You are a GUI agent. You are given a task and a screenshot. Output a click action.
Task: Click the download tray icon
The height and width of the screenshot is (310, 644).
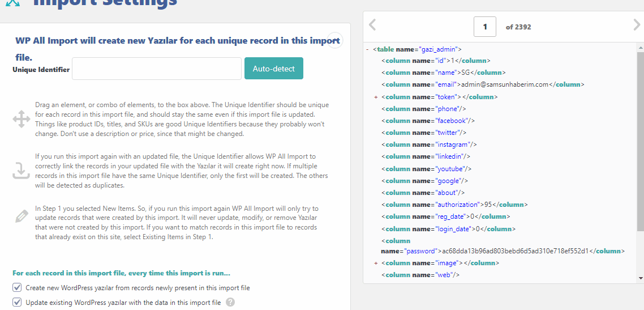(x=21, y=171)
